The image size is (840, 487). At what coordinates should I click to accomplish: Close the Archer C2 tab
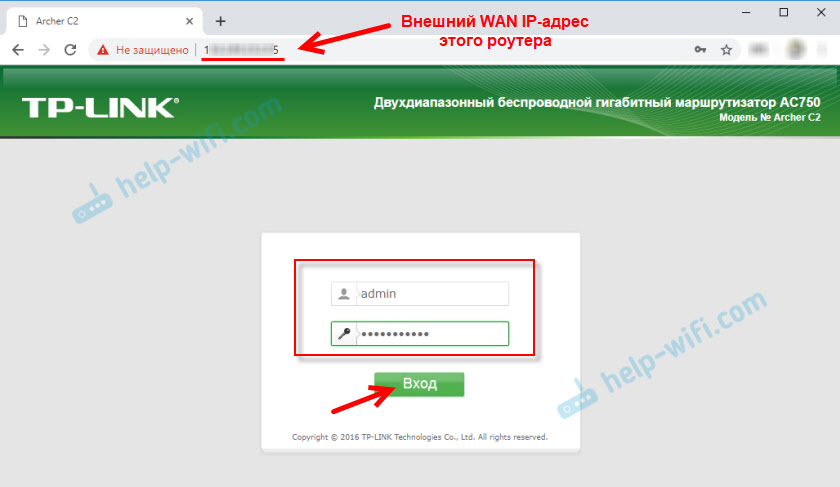[x=189, y=21]
